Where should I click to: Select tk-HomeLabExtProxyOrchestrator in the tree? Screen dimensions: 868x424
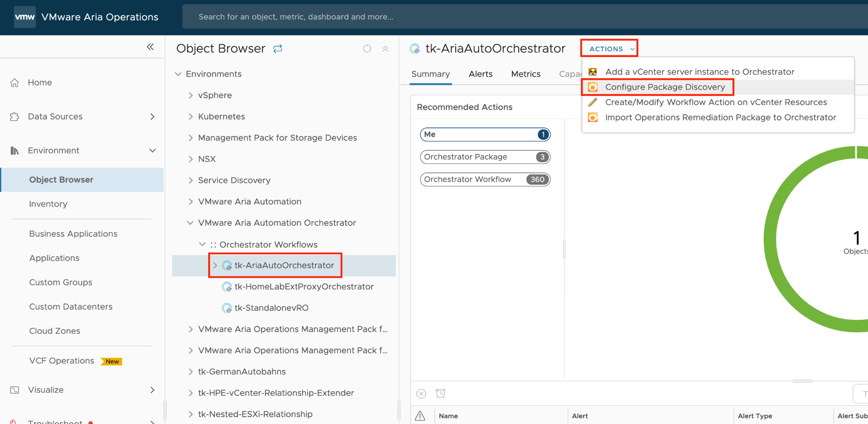(304, 287)
